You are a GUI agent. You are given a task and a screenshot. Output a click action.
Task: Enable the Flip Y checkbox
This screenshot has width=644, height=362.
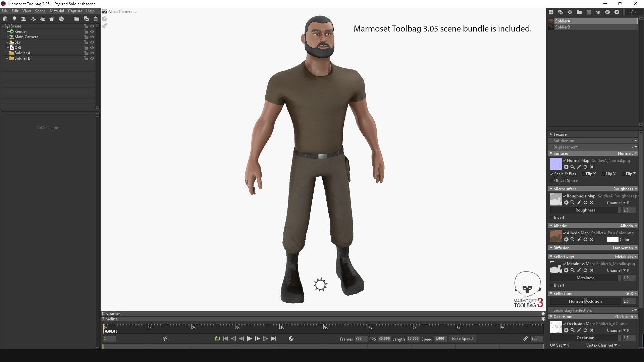603,174
